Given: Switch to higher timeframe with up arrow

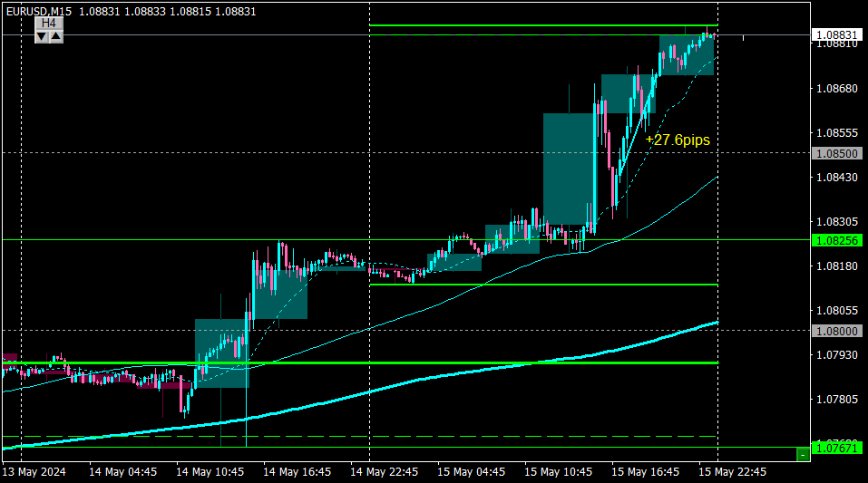Looking at the screenshot, I should pyautogui.click(x=56, y=36).
